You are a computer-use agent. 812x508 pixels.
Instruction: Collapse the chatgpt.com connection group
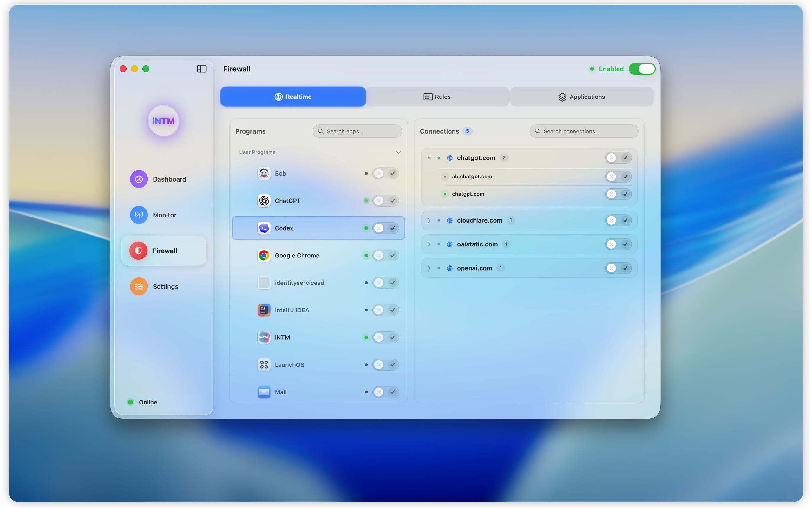click(x=429, y=158)
